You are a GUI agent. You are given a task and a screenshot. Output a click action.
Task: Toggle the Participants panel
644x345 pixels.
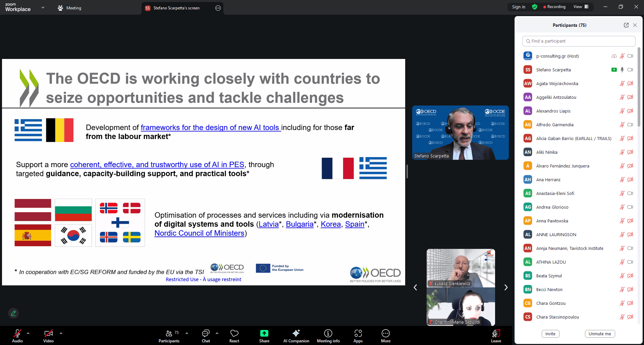(169, 336)
